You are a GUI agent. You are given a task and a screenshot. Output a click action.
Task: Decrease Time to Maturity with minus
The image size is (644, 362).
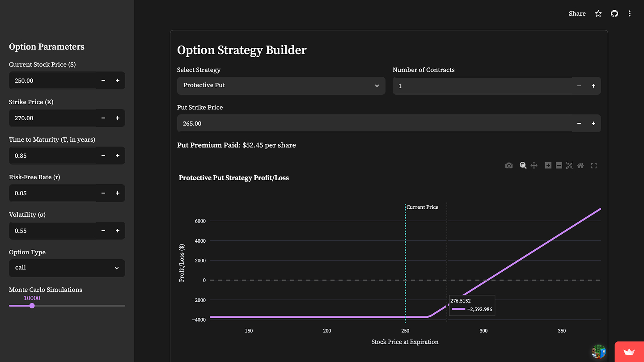pos(103,156)
